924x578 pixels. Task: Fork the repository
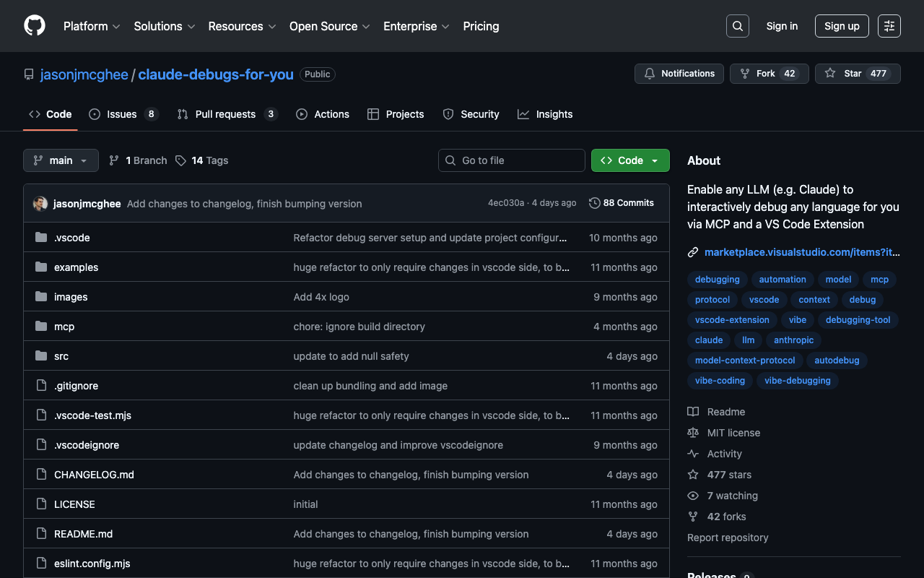(757, 74)
